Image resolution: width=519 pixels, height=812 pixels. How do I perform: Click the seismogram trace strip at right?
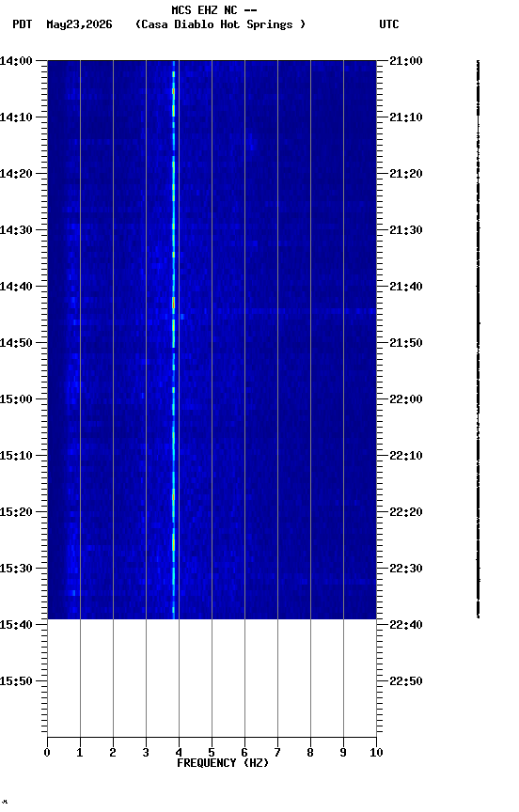pyautogui.click(x=478, y=339)
